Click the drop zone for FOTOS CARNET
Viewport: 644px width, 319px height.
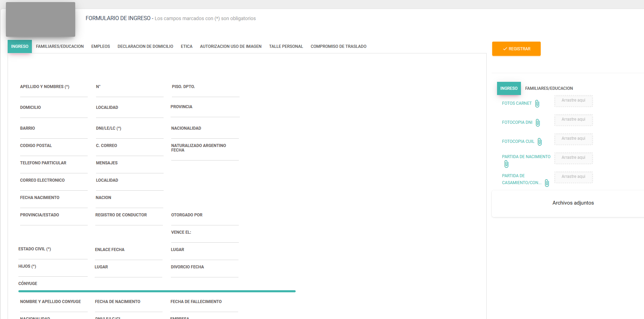tap(573, 101)
